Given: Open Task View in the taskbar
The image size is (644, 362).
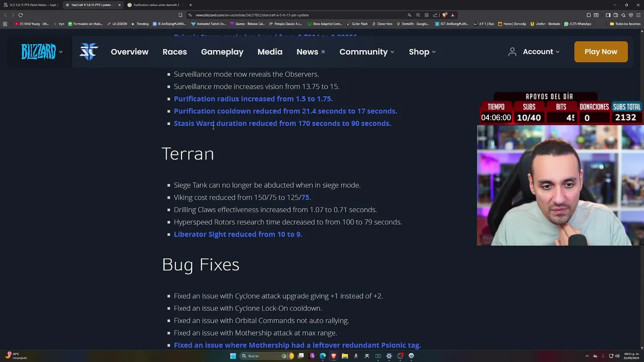Looking at the screenshot, I should (x=301, y=356).
